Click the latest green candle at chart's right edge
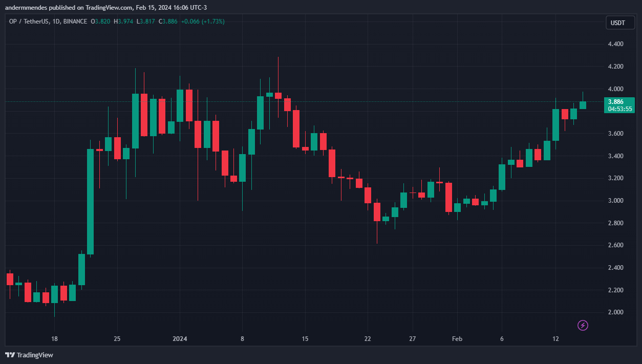The width and height of the screenshot is (642, 364). [583, 105]
